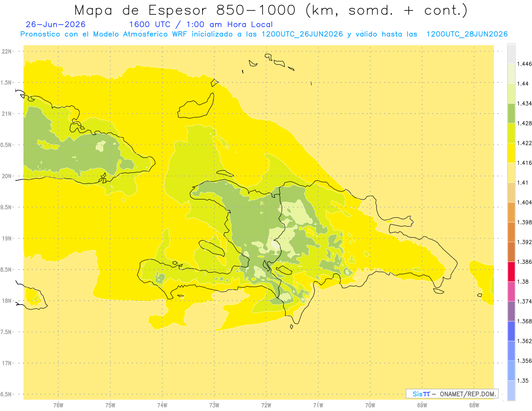Click the 68W longitude axis label
This screenshot has height=411, width=532.
[x=474, y=405]
